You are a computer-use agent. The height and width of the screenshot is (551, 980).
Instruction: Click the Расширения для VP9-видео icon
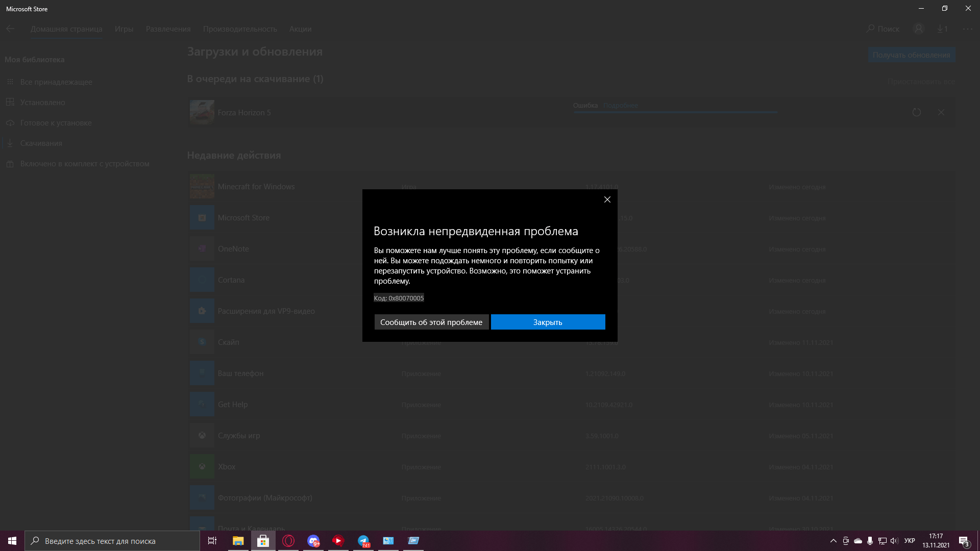pos(202,311)
